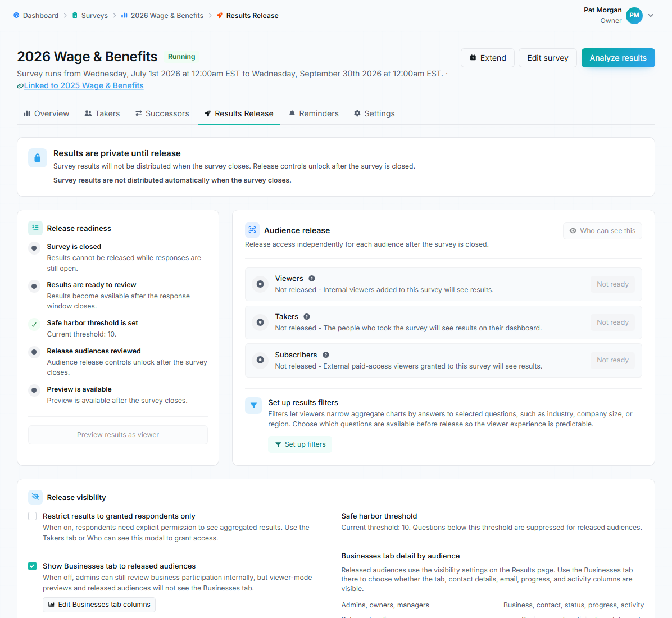This screenshot has height=618, width=672.
Task: Click the help icon next to Takers audience
Action: point(307,317)
